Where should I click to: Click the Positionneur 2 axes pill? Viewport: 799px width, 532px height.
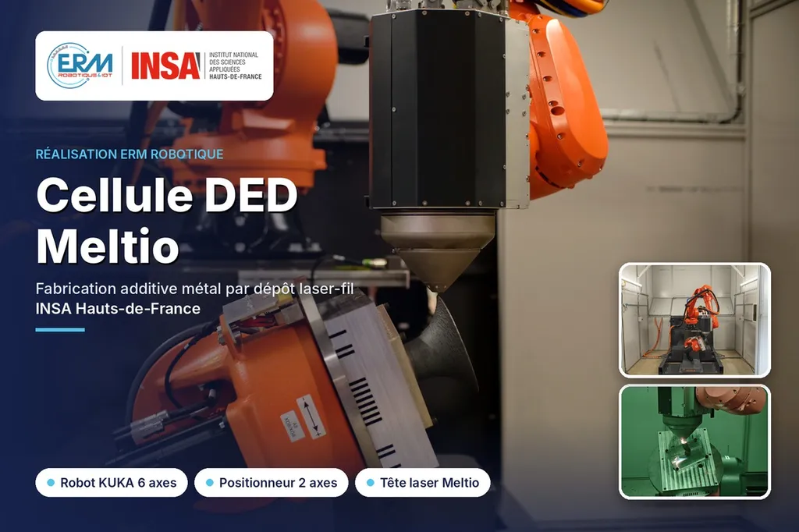[x=271, y=483]
